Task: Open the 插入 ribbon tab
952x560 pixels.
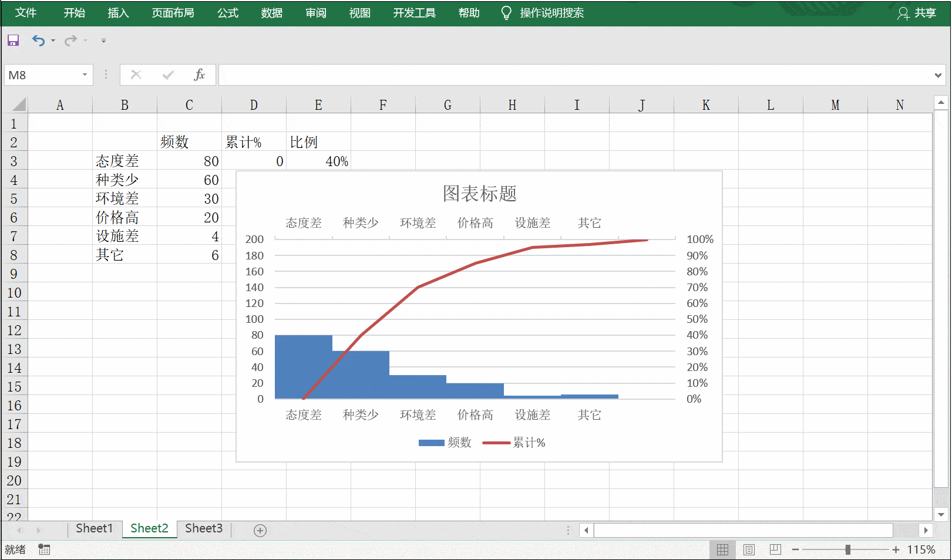Action: pos(118,13)
